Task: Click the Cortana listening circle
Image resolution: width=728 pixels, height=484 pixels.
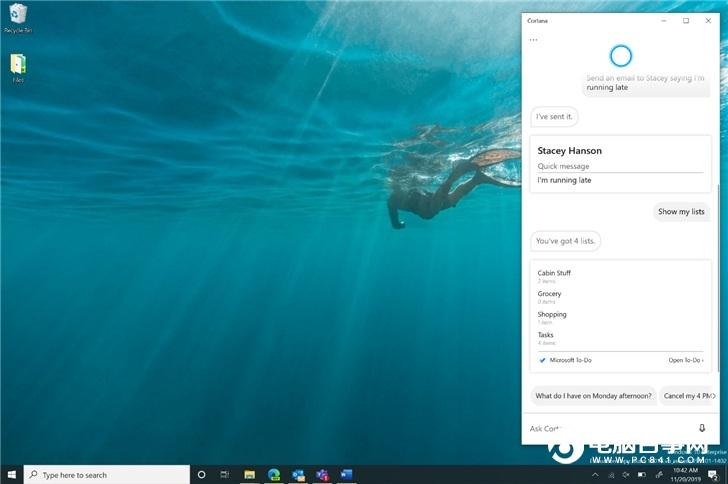Action: tap(621, 56)
